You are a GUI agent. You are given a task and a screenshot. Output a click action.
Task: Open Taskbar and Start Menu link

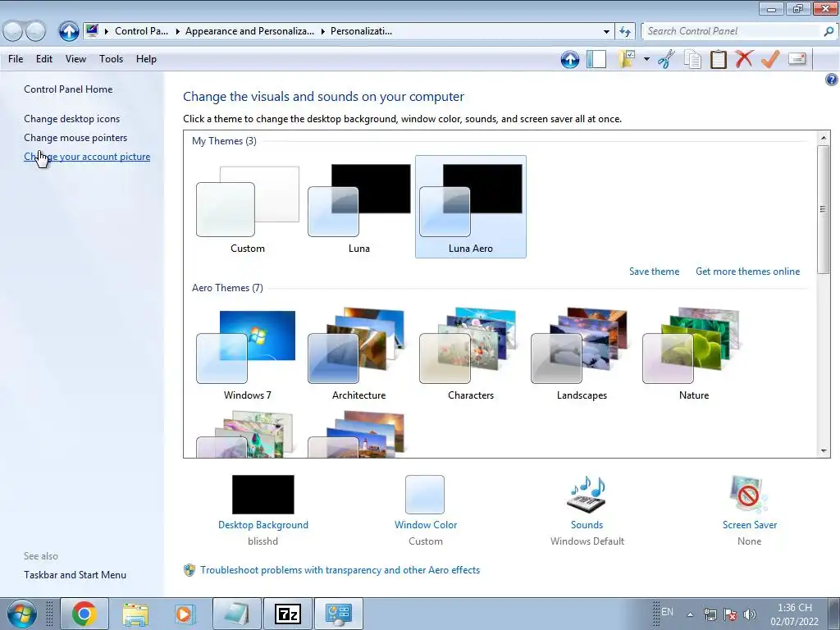click(75, 575)
